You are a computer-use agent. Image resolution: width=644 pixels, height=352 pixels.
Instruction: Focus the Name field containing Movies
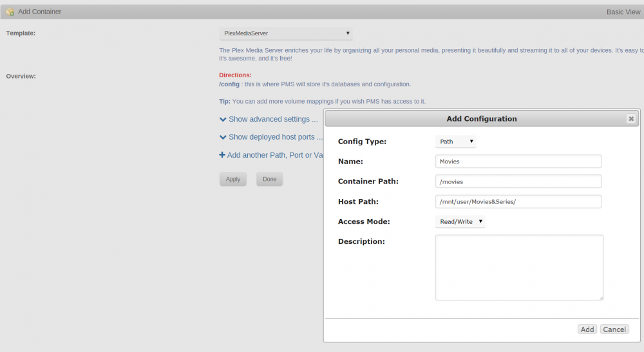pyautogui.click(x=518, y=162)
